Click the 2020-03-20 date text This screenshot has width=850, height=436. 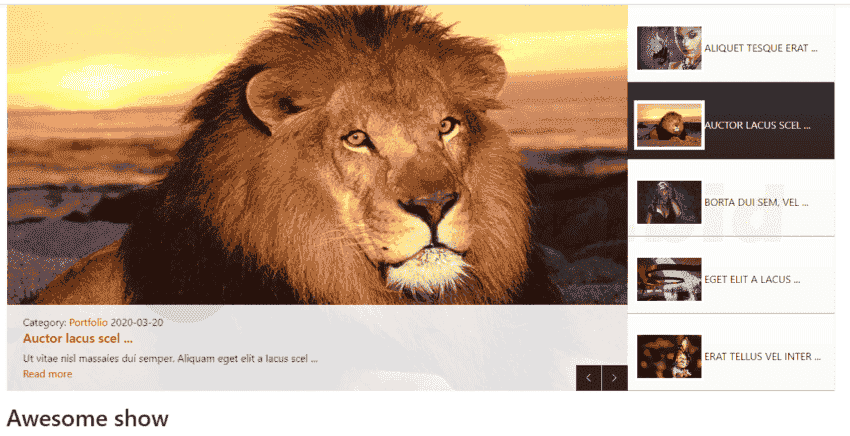(137, 323)
